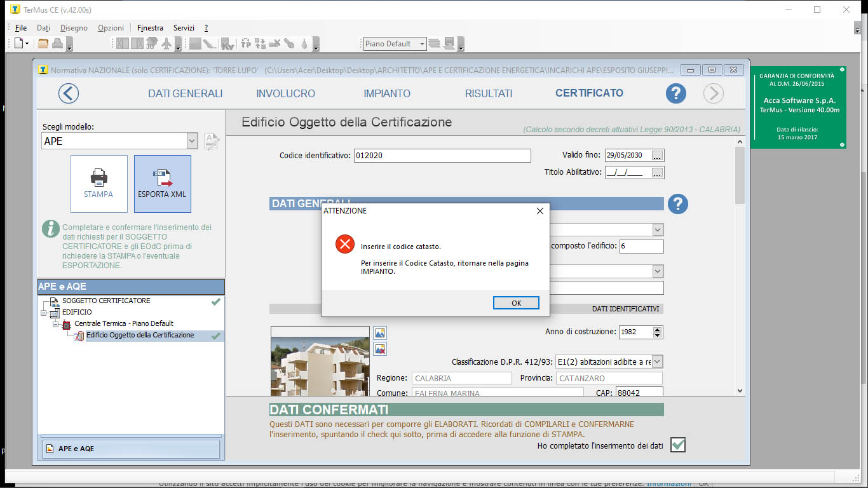Open the Piano Default dropdown in toolbar

click(421, 44)
